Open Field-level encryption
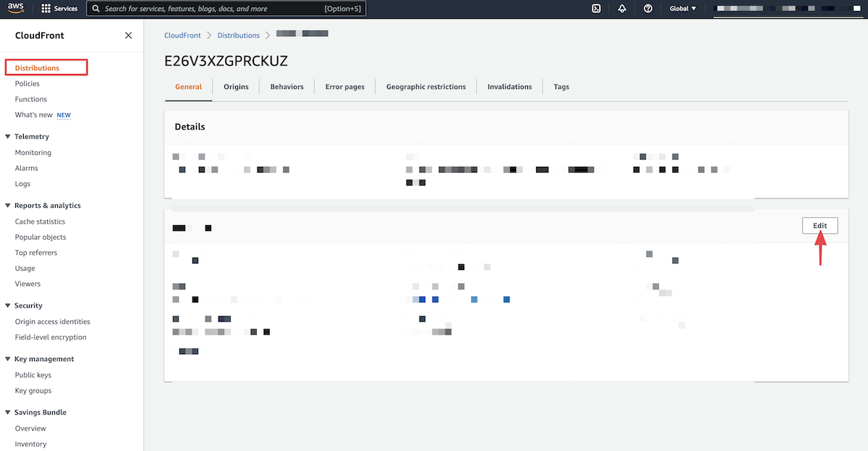 [51, 337]
